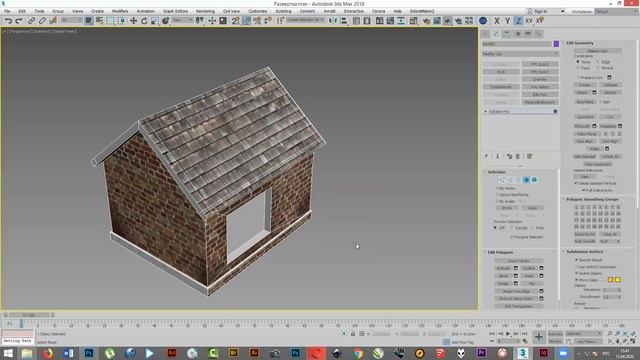The height and width of the screenshot is (360, 640).
Task: Switch to the Hierarchy command panel tab
Action: pos(507,33)
